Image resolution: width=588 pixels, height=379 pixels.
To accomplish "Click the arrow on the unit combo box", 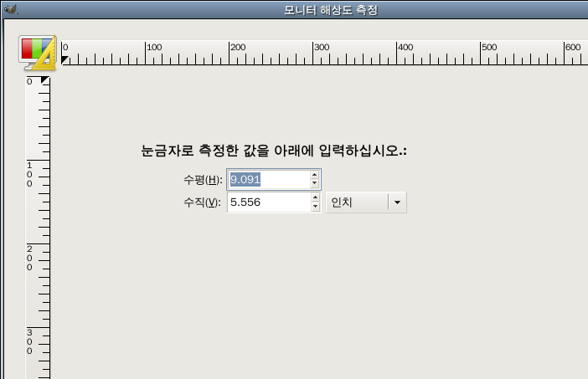I will tap(397, 202).
